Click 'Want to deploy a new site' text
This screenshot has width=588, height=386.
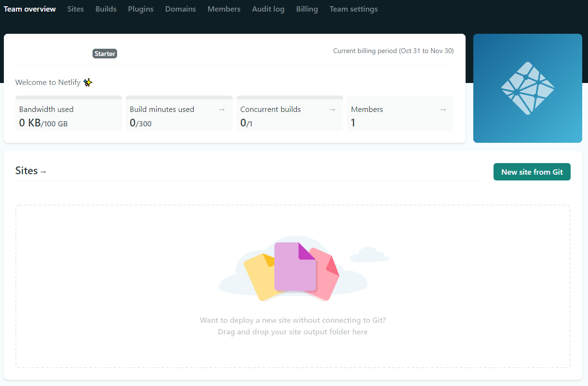(x=293, y=320)
